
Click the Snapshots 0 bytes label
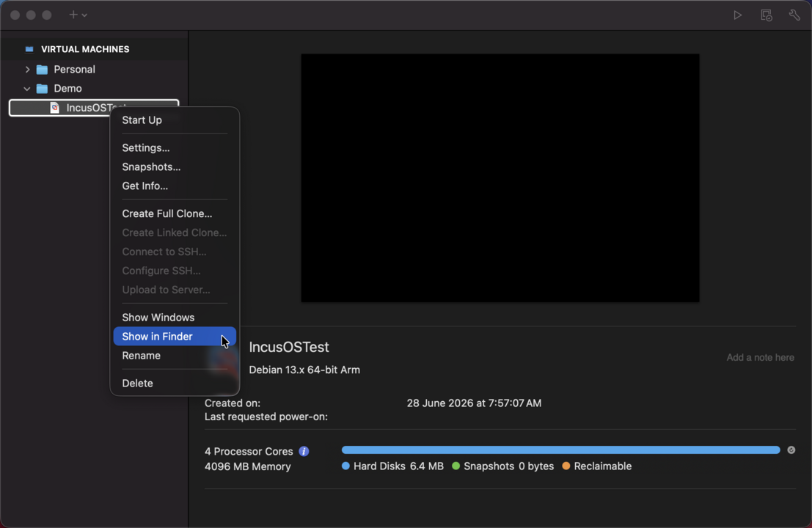tap(508, 466)
